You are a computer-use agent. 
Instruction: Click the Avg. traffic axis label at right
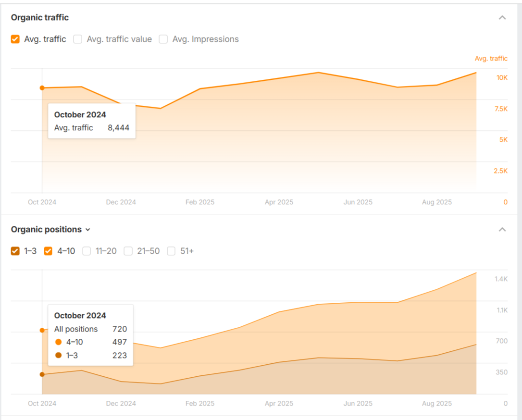(x=491, y=59)
